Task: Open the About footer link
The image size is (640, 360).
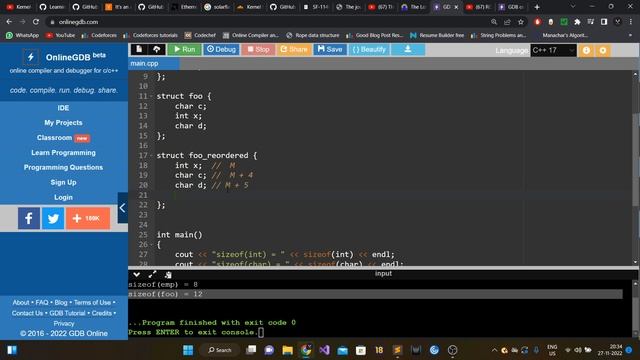Action: click(21, 302)
